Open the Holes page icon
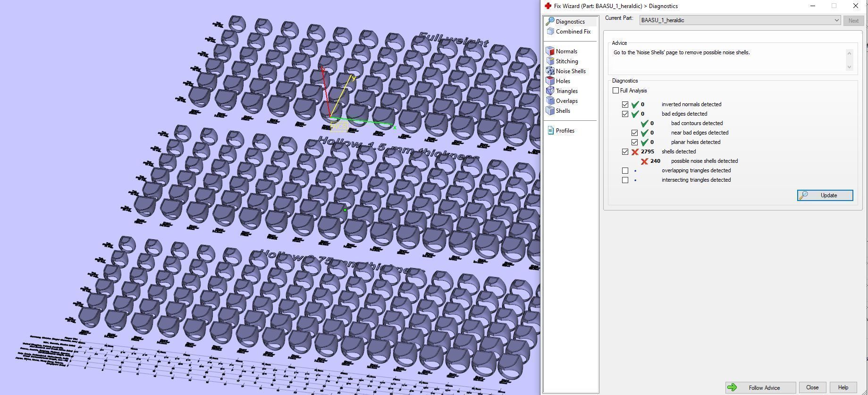This screenshot has width=868, height=395. 550,81
